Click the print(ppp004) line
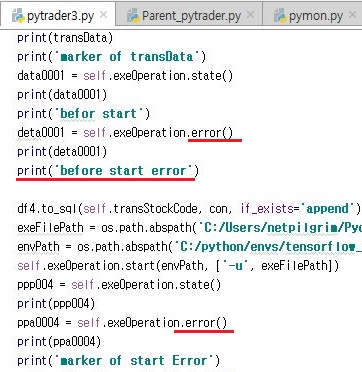 point(56,304)
